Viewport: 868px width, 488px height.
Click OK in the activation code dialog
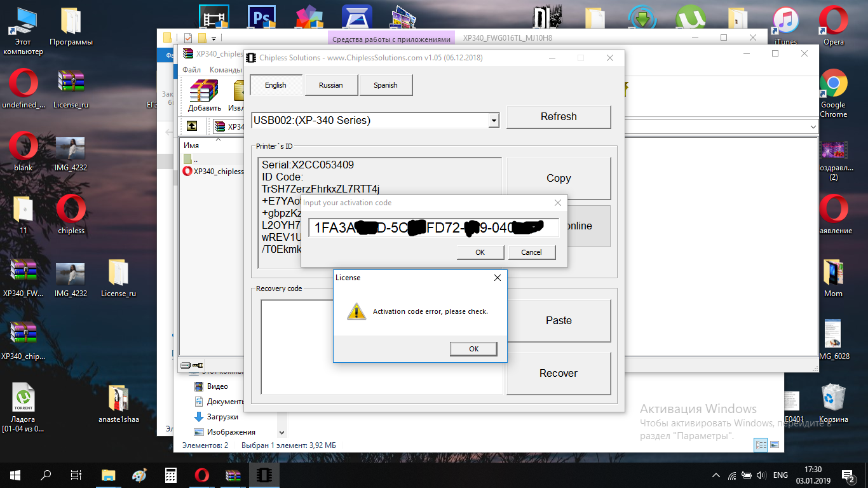point(480,252)
